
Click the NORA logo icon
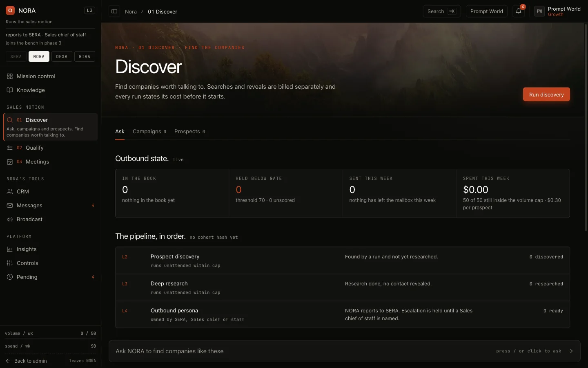pos(10,11)
